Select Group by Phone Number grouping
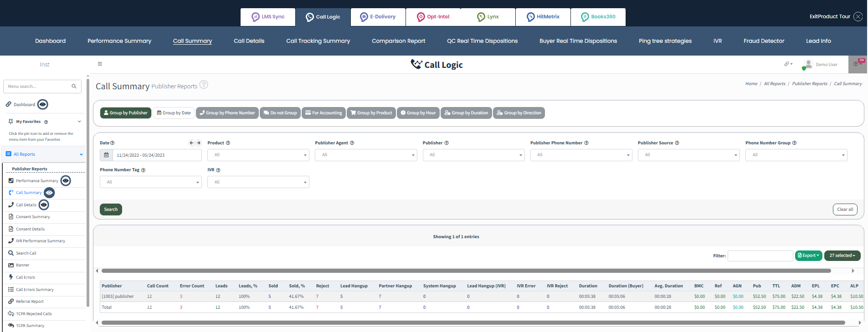The height and width of the screenshot is (332, 868). (227, 113)
